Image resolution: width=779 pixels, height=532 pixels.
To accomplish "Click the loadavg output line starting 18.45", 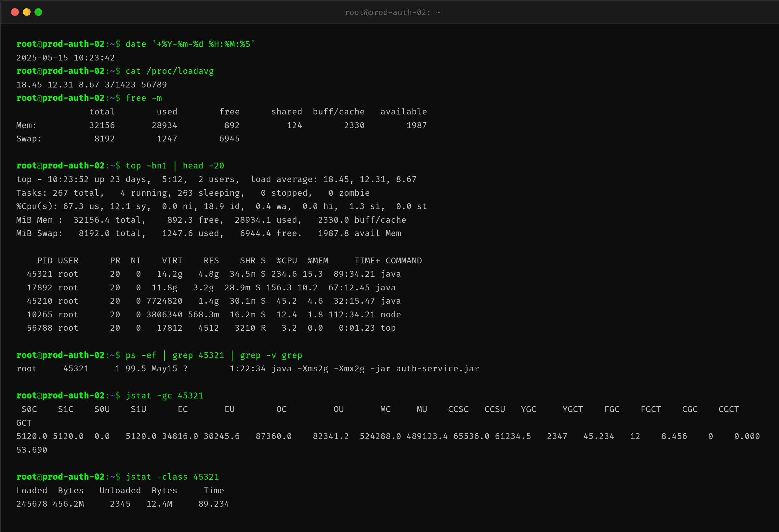I will coord(91,85).
